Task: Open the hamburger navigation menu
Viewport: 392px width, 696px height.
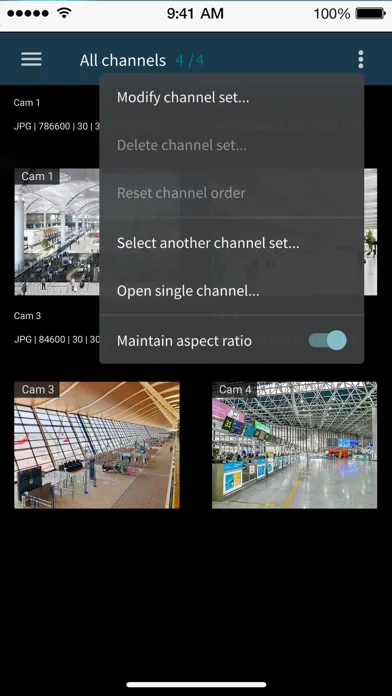Action: point(32,59)
